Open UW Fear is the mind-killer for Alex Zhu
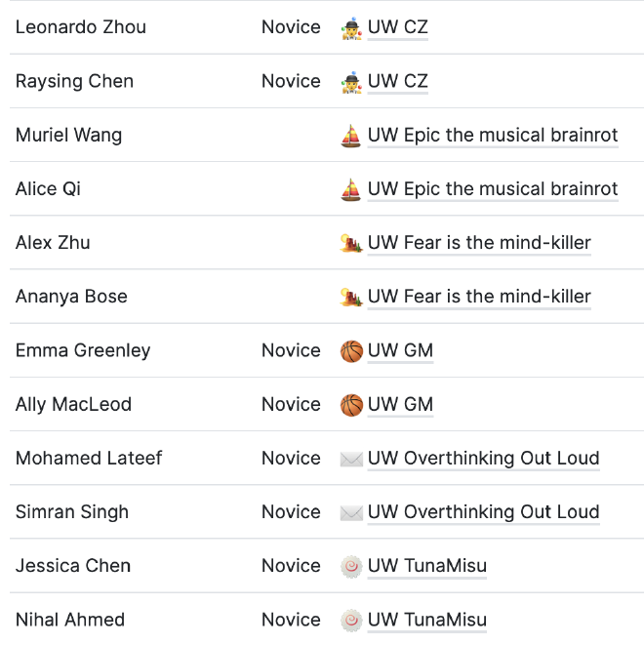Screen dimensions: 644x645 tap(479, 243)
